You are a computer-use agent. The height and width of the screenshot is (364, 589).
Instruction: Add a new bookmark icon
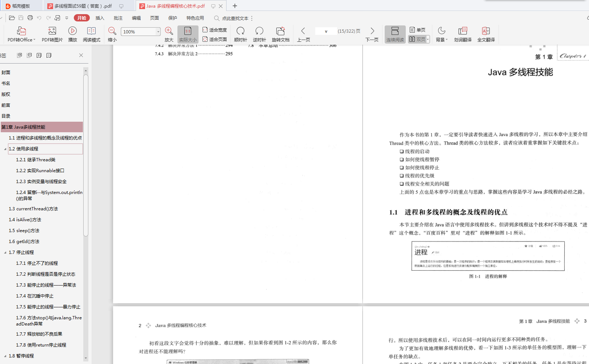[x=39, y=55]
